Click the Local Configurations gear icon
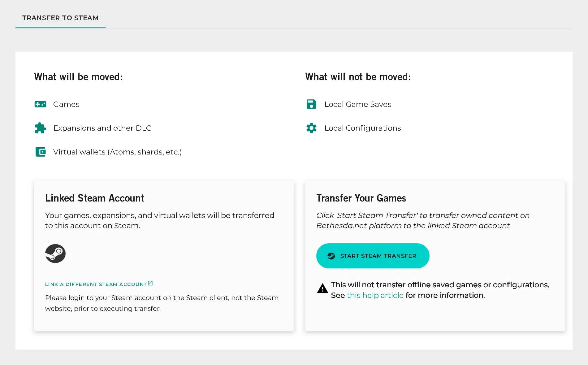Viewport: 588px width, 365px height. click(x=311, y=128)
